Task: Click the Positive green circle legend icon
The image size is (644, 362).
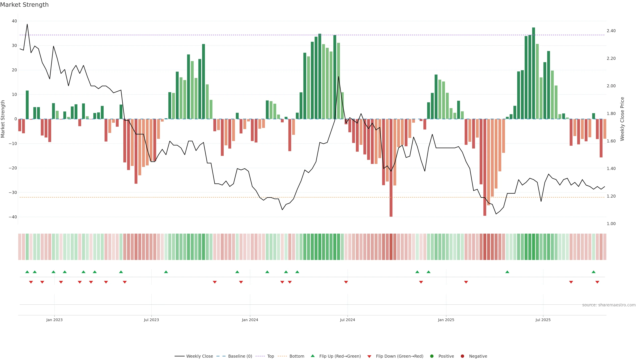Action: [432, 356]
